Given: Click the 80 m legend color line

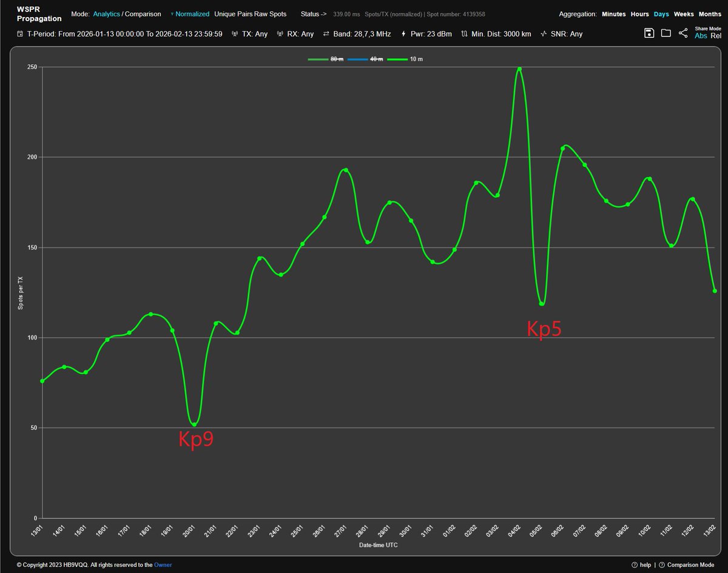Looking at the screenshot, I should pos(318,59).
